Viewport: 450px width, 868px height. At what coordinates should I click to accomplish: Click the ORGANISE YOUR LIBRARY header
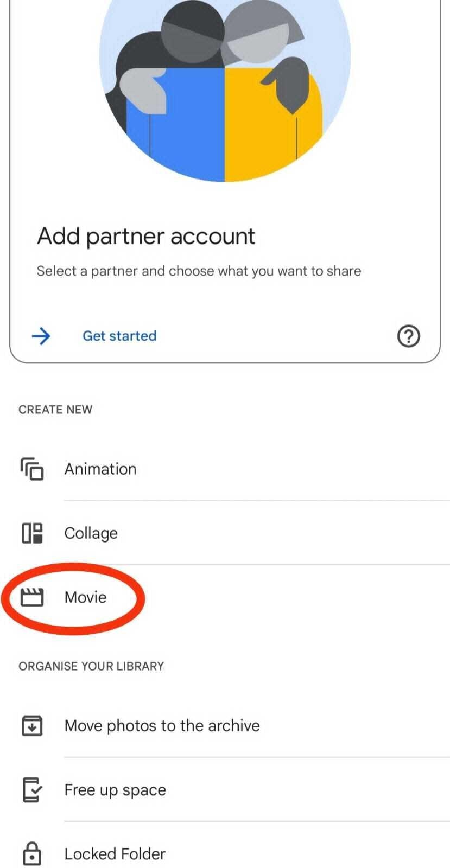click(x=91, y=666)
